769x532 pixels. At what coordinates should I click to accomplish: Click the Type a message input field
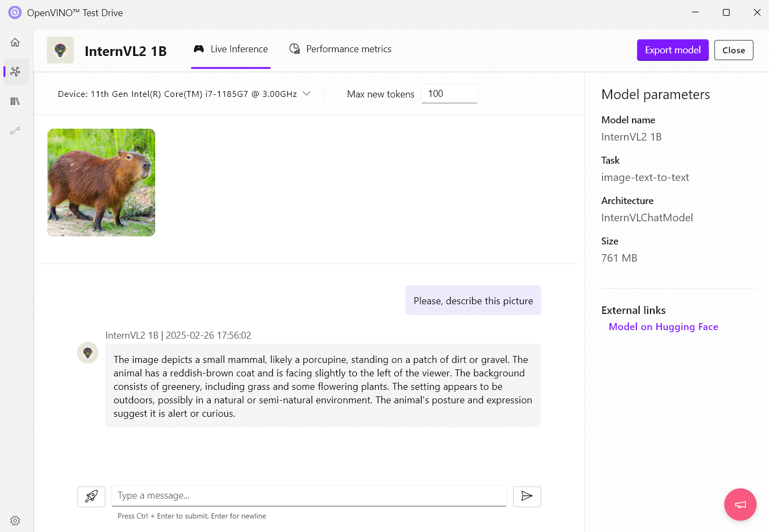pos(309,495)
